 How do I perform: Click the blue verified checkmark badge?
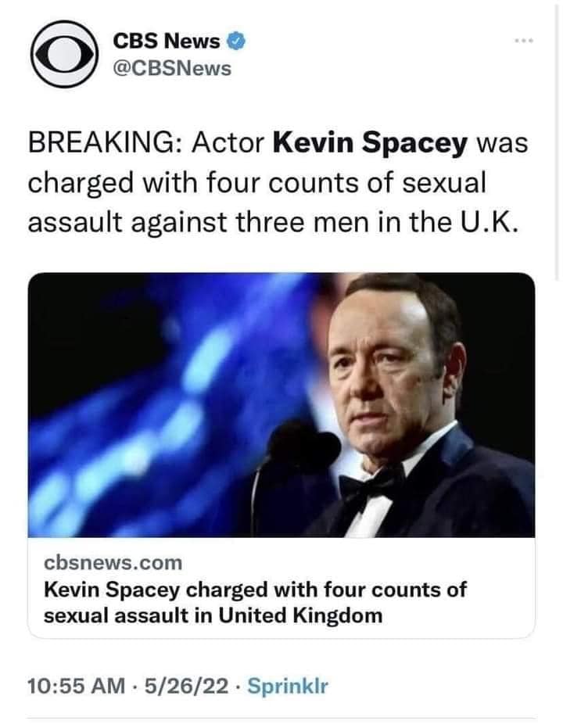[235, 41]
